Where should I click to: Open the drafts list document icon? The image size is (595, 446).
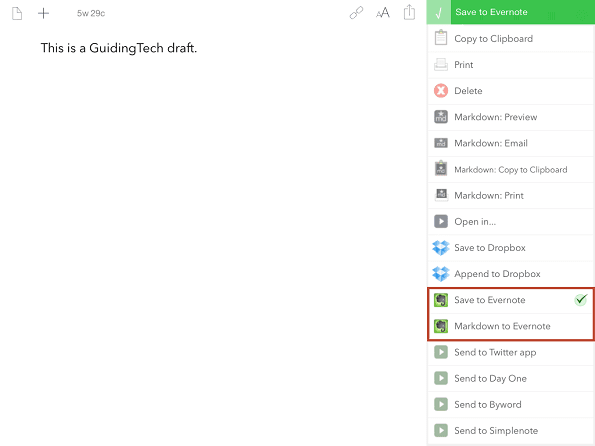click(x=17, y=13)
